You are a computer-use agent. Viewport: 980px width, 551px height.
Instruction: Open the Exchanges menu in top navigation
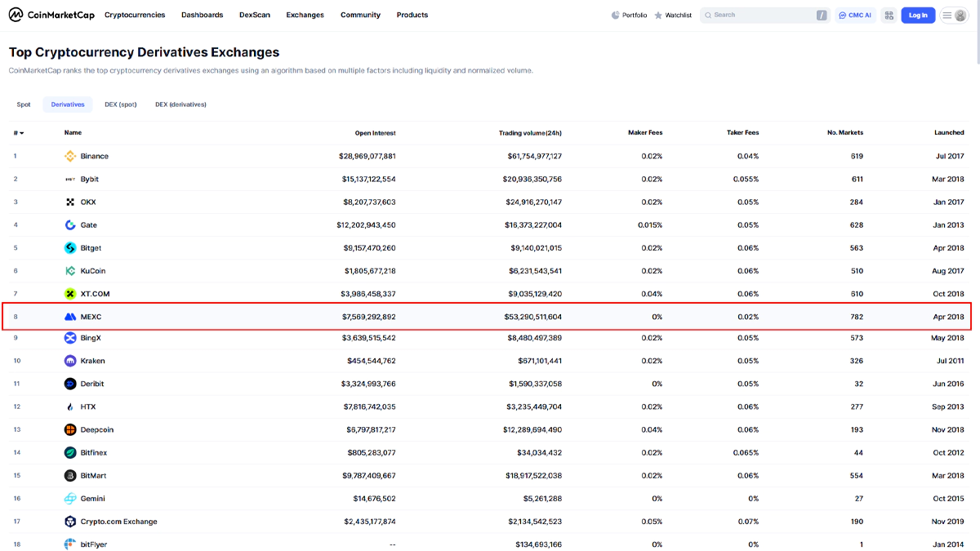point(305,16)
